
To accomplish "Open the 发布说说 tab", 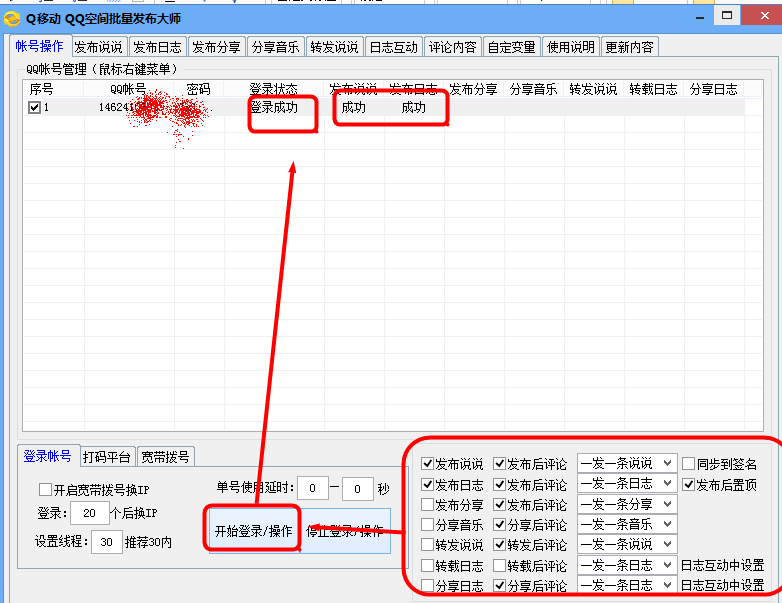I will [x=98, y=47].
